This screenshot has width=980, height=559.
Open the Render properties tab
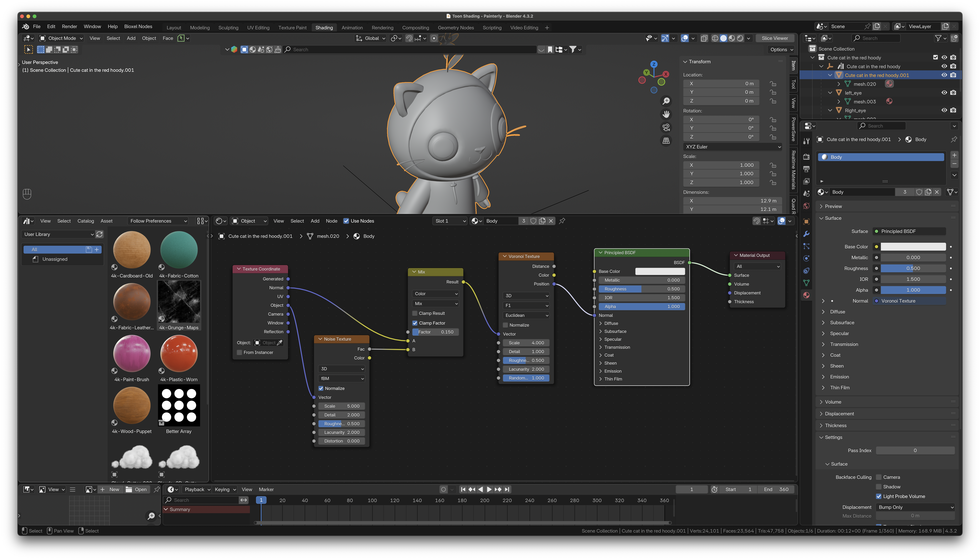point(806,157)
